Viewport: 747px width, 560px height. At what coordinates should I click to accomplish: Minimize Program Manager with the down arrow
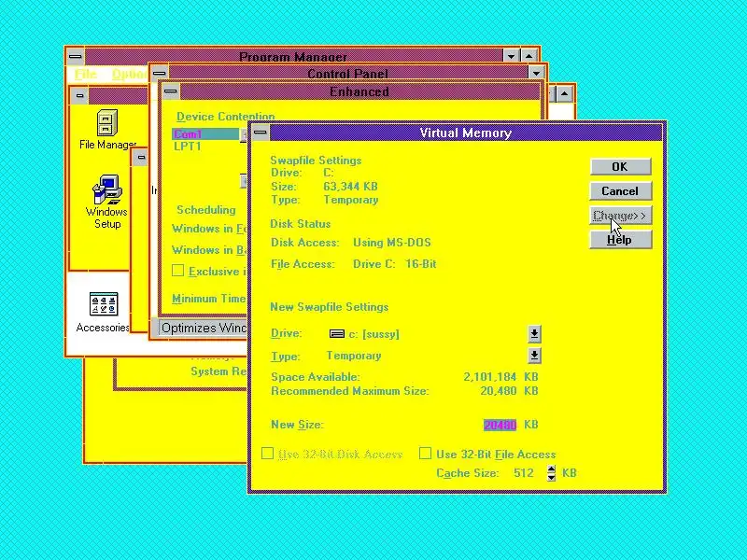click(511, 56)
